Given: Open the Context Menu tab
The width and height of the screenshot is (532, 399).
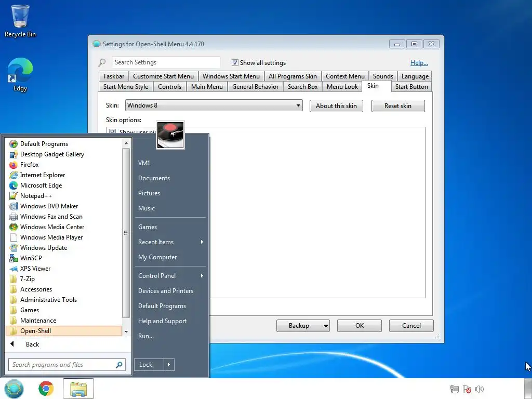Looking at the screenshot, I should tap(345, 76).
